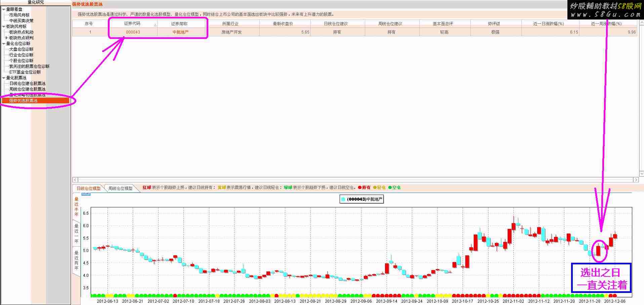
Task: Select 极强 momentum rating cell
Action: [495, 32]
